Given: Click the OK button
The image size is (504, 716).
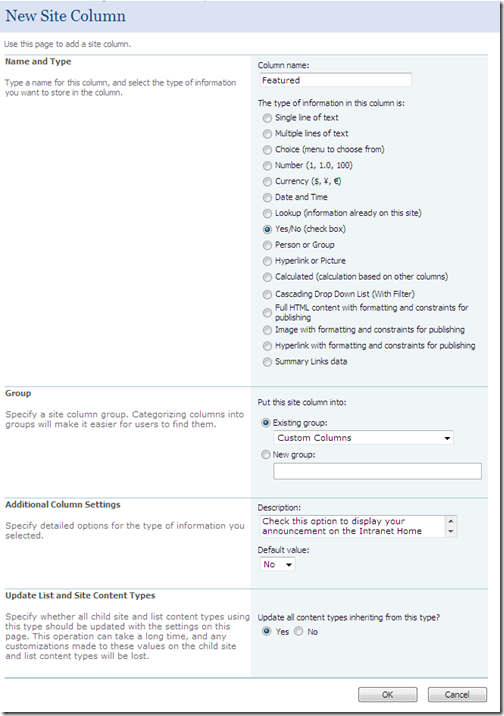Looking at the screenshot, I should pyautogui.click(x=388, y=695).
